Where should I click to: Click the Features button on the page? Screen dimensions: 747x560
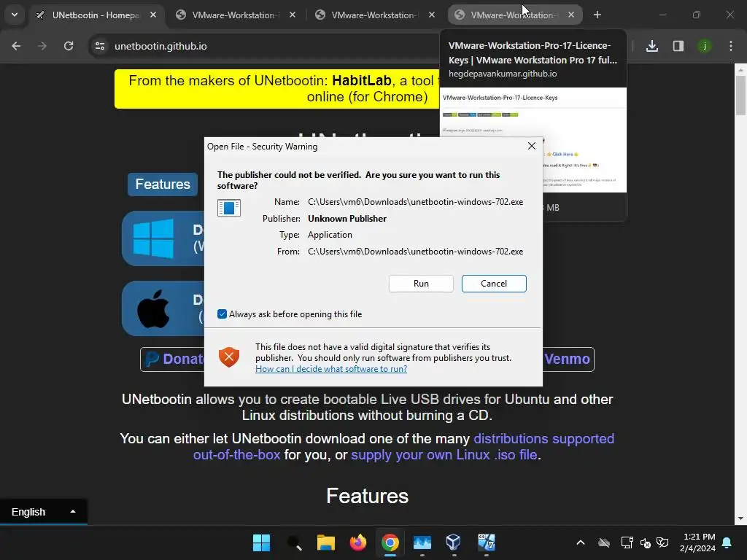[163, 184]
